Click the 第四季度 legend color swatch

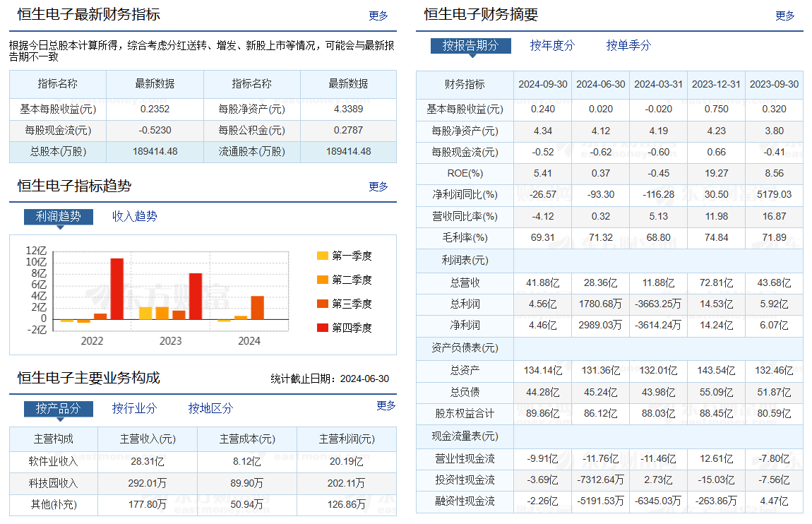[x=323, y=328]
